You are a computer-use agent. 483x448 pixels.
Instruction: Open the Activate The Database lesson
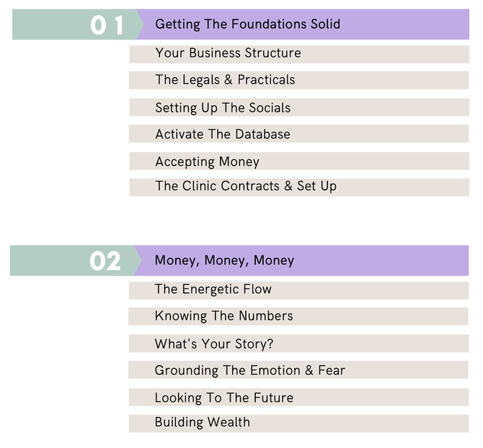pyautogui.click(x=298, y=133)
